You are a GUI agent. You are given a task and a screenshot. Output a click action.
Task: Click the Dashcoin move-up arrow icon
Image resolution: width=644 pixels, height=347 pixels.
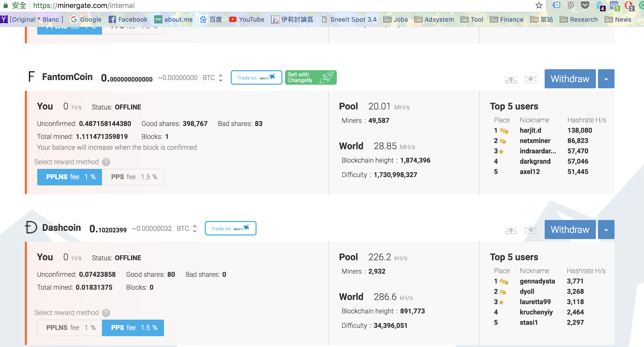[x=511, y=230]
